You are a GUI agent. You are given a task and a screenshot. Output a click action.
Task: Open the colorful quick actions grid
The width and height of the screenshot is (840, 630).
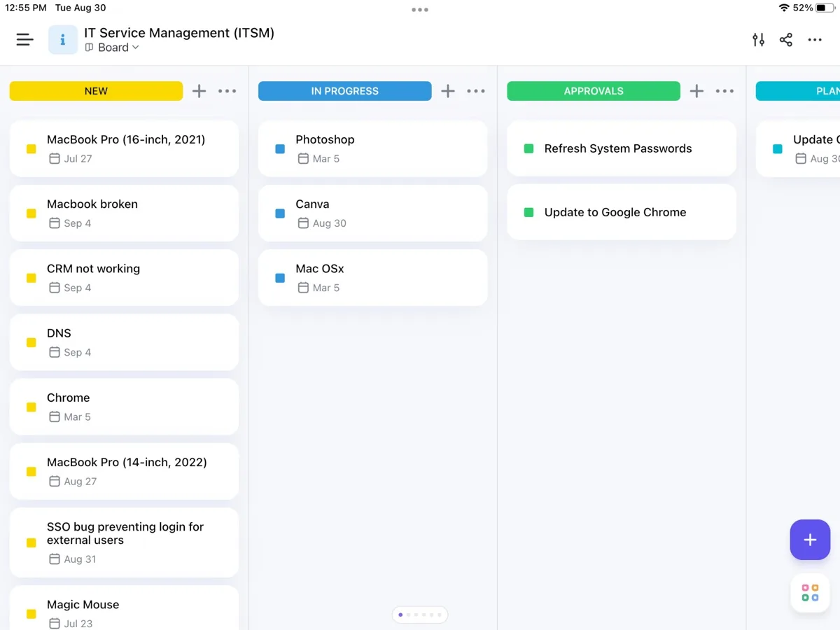(810, 593)
